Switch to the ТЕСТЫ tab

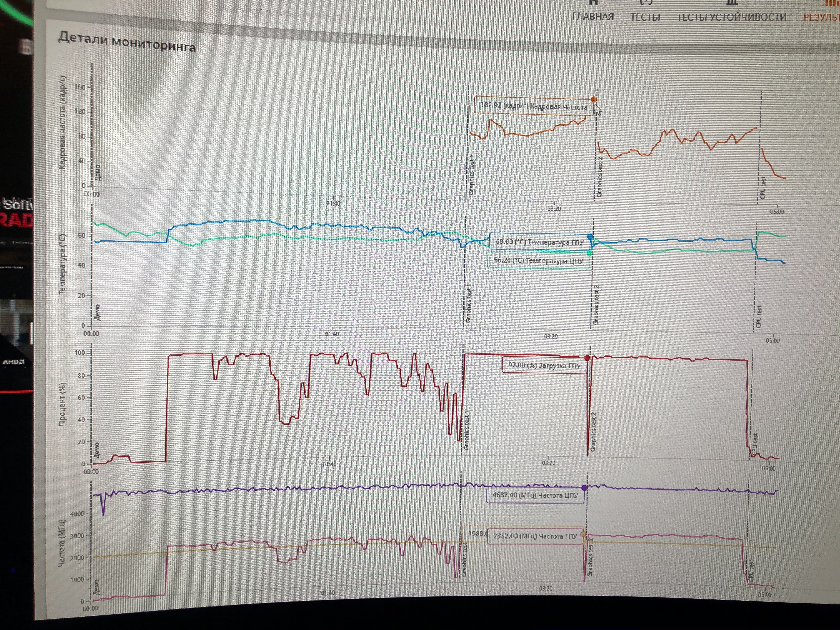[645, 17]
